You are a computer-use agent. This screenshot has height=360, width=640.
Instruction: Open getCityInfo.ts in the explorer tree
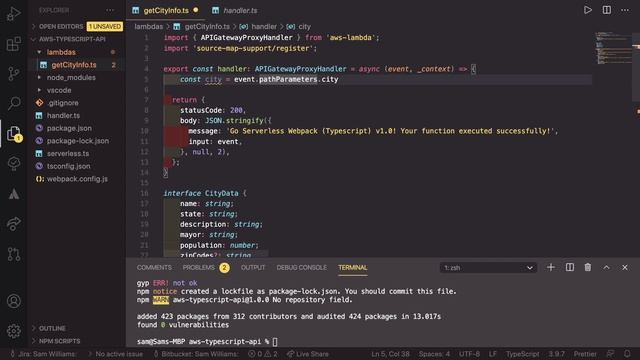click(74, 65)
